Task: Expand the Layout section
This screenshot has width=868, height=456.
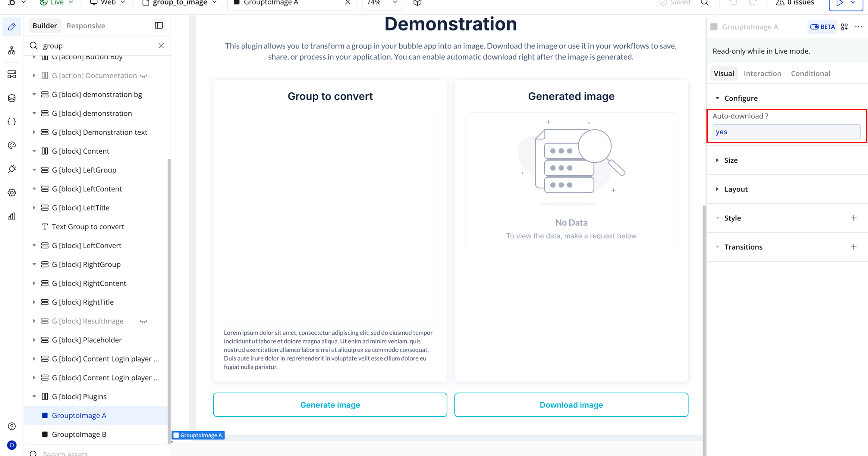Action: tap(736, 189)
